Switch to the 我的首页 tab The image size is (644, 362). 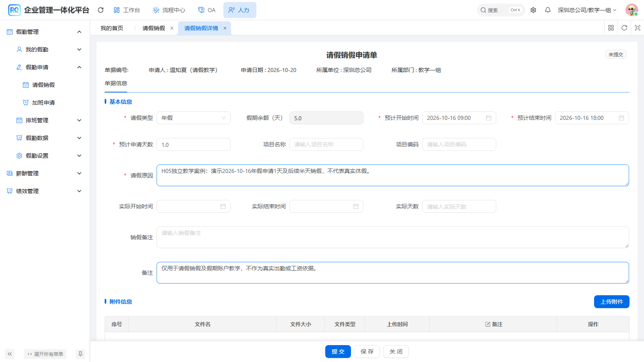pyautogui.click(x=112, y=28)
